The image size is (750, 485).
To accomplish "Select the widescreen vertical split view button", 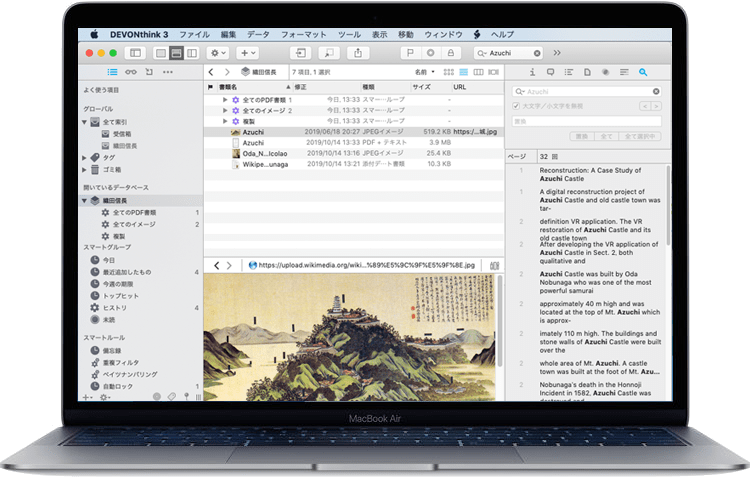I will coord(192,53).
